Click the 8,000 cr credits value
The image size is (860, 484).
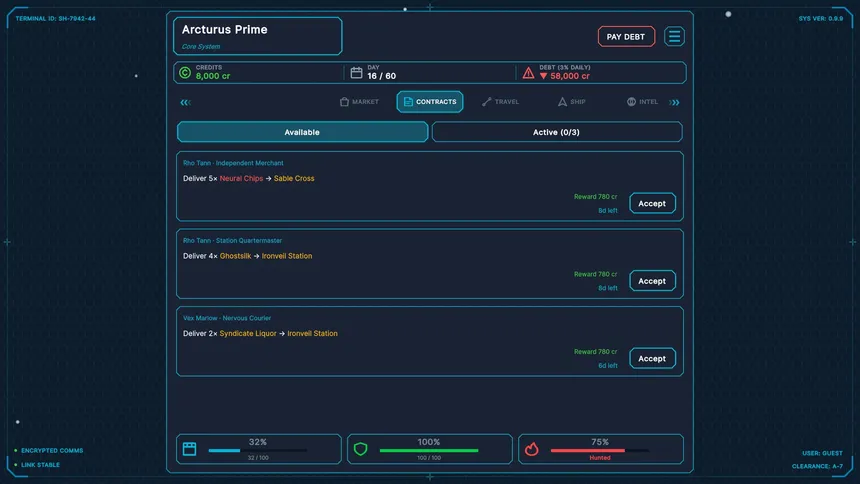pyautogui.click(x=213, y=76)
